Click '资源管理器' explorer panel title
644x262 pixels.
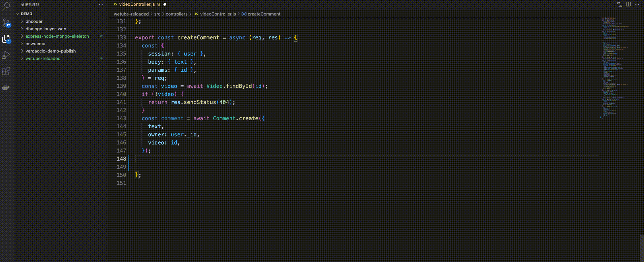pos(30,4)
